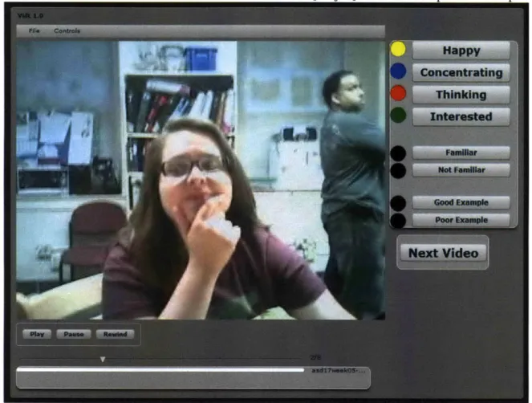Click the 2/8 video counter text

pyautogui.click(x=315, y=357)
